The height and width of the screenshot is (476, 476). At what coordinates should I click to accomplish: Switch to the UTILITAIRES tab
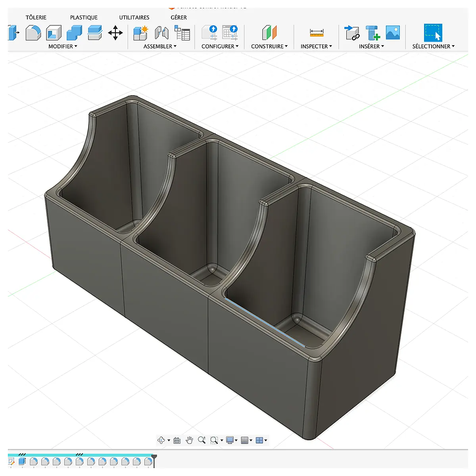tap(134, 17)
